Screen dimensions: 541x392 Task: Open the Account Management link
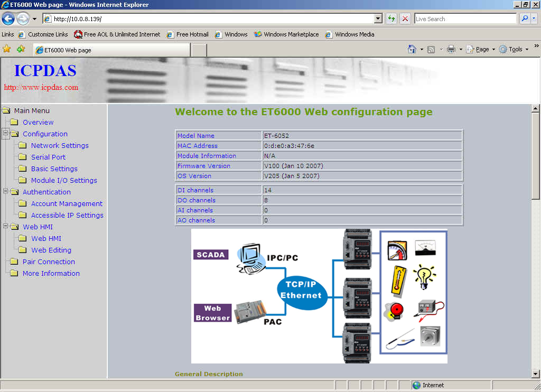pos(67,203)
